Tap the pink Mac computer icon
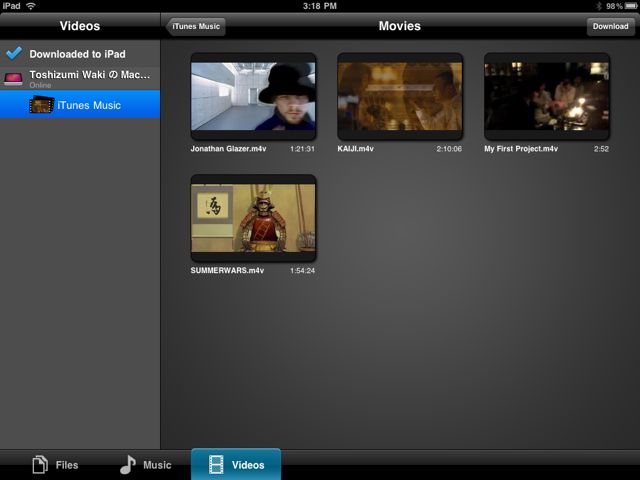This screenshot has width=640, height=480. [13, 79]
